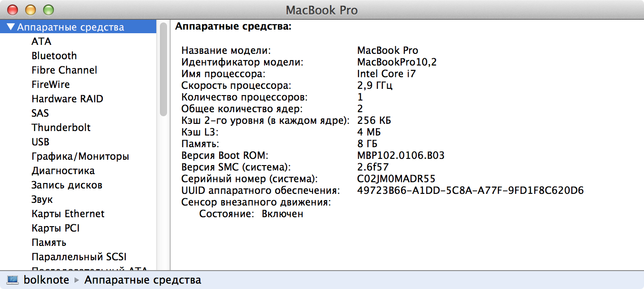Click the Количество процессоров: label
The height and width of the screenshot is (289, 644).
pyautogui.click(x=245, y=97)
